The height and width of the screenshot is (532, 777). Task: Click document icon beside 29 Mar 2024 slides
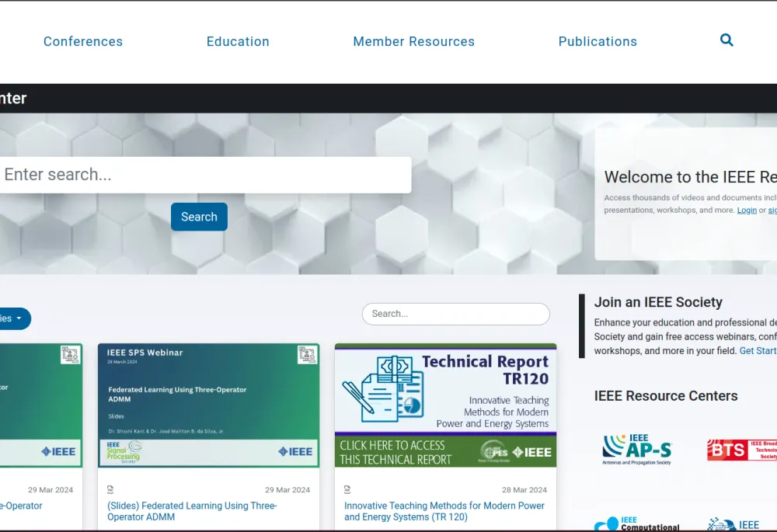tap(110, 489)
